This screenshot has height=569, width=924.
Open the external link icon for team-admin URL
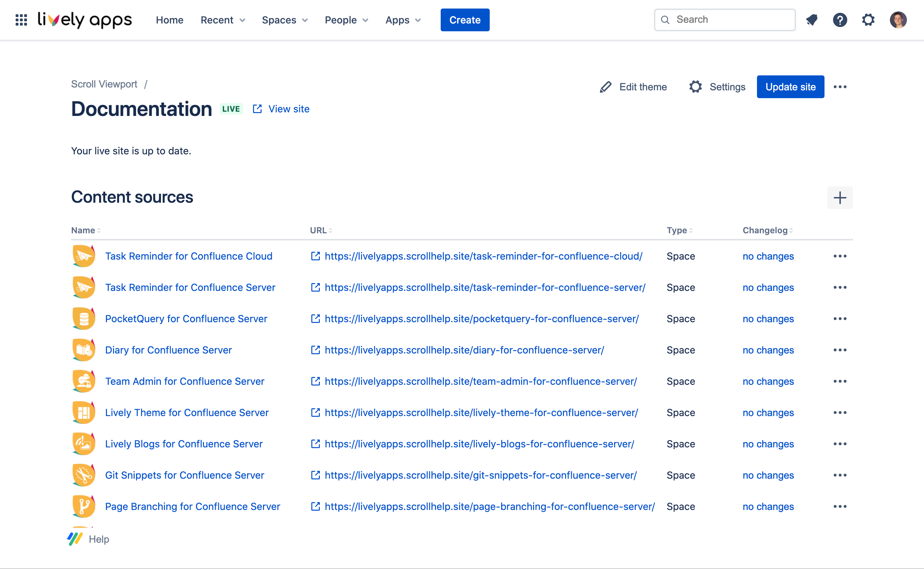pos(315,381)
